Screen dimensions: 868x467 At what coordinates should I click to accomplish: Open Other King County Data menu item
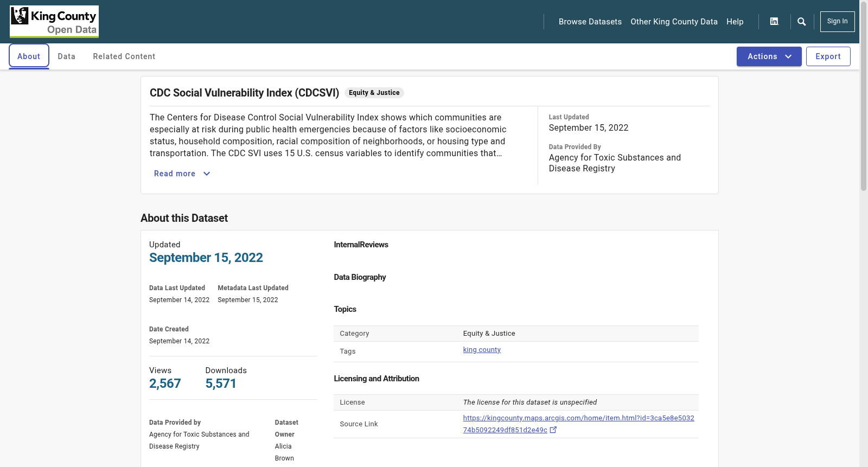674,22
